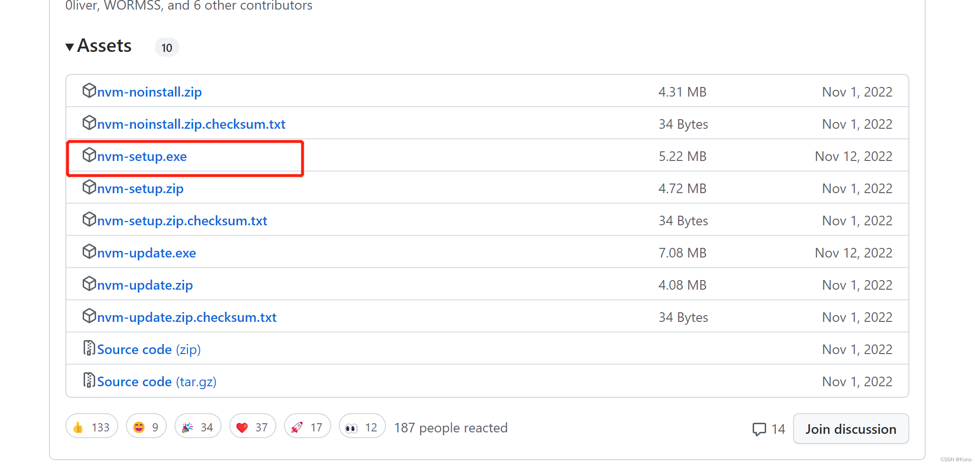Click the 7.08 MB size text

click(x=682, y=253)
